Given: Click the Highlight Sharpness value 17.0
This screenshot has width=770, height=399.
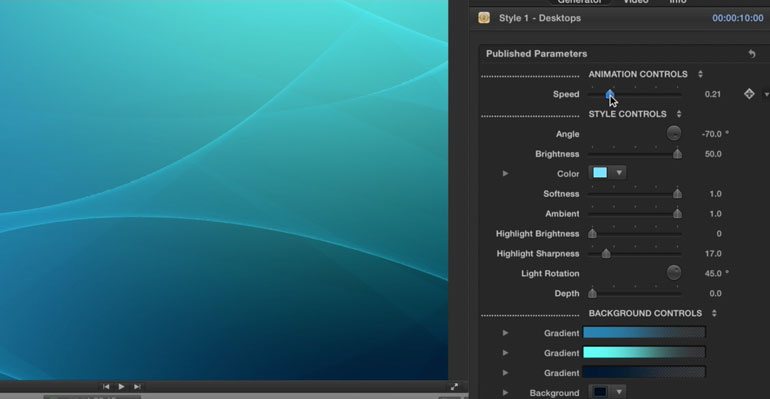Looking at the screenshot, I should pyautogui.click(x=713, y=254).
